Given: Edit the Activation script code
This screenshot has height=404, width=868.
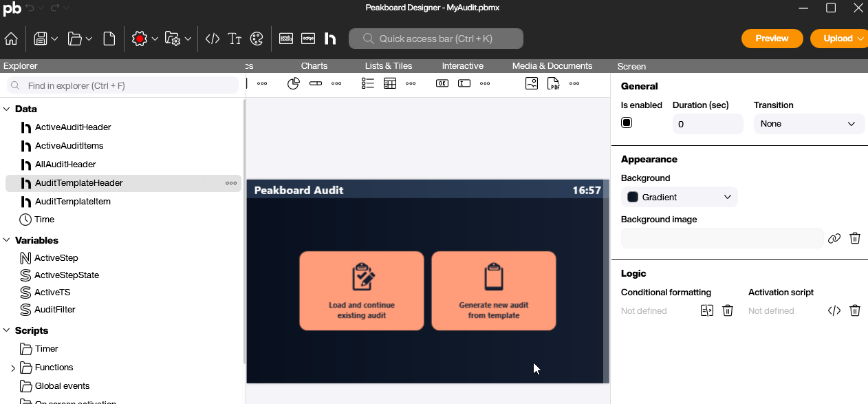Looking at the screenshot, I should tap(834, 310).
